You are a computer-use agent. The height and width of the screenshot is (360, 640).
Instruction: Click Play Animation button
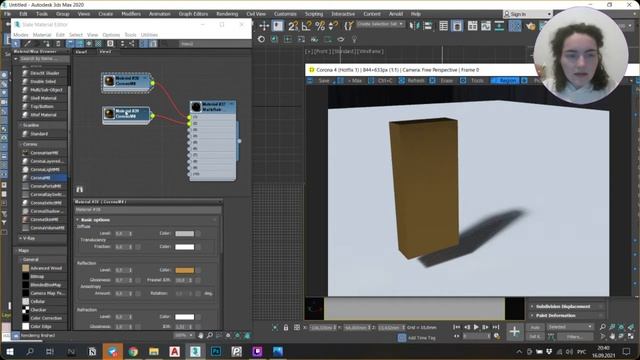tap(476, 327)
